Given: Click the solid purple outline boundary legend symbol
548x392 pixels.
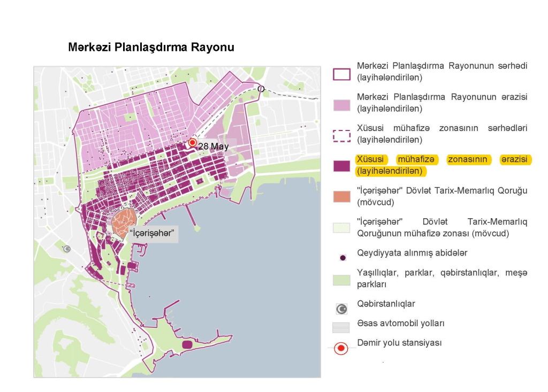Looking at the screenshot, I should point(341,74).
